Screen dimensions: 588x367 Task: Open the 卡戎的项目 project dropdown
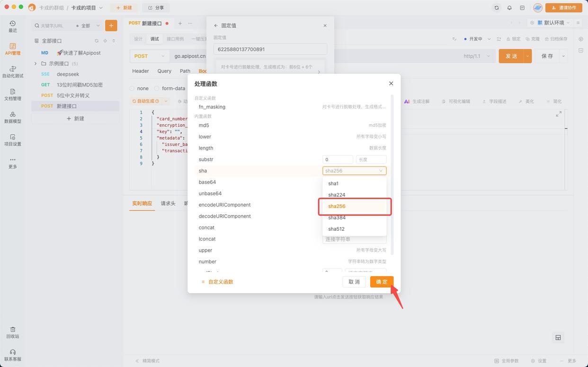(x=87, y=8)
